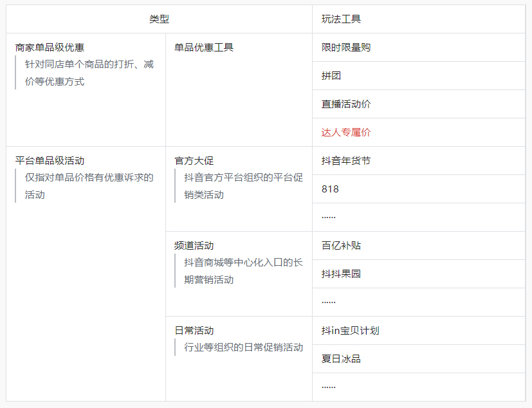Select the 抖音年货节 entry

tap(346, 161)
